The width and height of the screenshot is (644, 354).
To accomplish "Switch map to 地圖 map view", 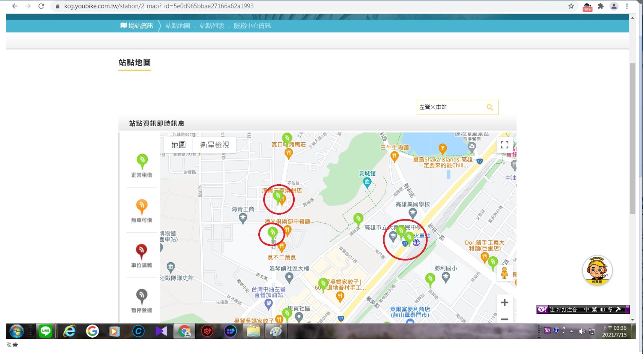I will pos(178,145).
